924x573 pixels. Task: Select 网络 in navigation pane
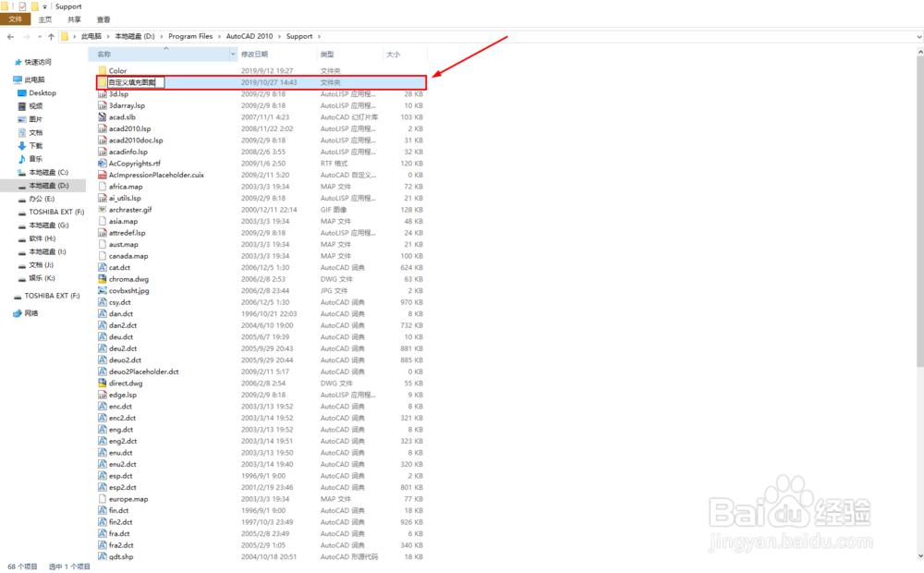[31, 313]
